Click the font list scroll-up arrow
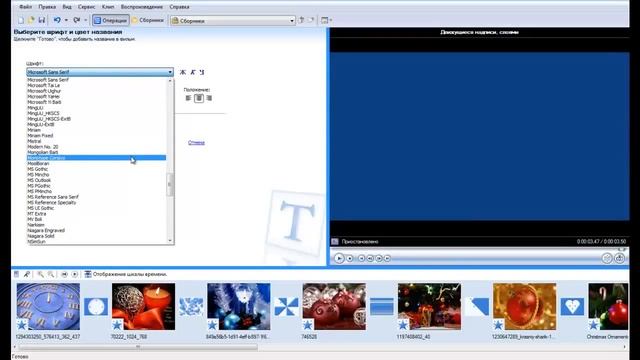The width and height of the screenshot is (640, 360). point(170,81)
